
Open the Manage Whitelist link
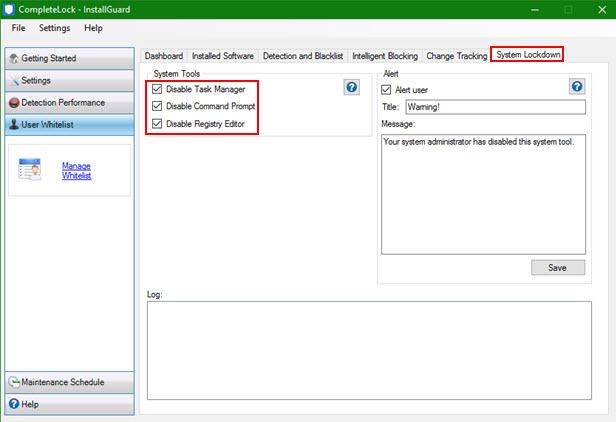(x=76, y=171)
